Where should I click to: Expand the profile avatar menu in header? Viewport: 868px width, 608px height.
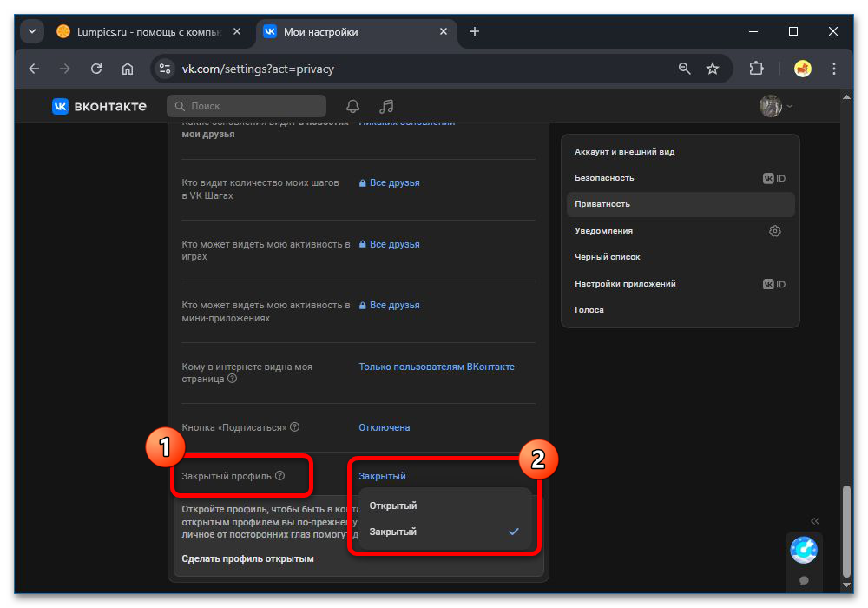pos(775,106)
